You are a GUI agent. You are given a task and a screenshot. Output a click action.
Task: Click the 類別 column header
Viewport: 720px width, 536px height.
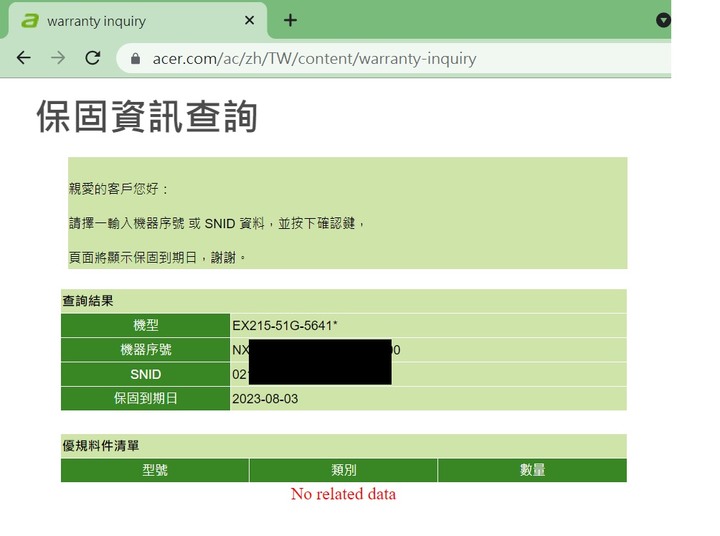[343, 470]
